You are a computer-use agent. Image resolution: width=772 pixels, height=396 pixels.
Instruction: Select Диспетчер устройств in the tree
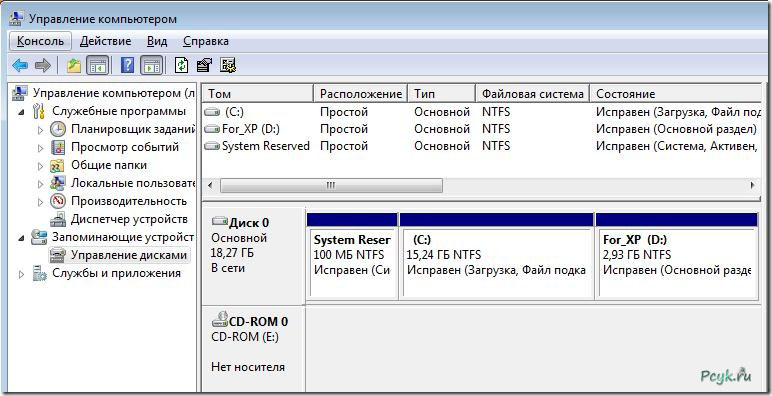tap(129, 219)
